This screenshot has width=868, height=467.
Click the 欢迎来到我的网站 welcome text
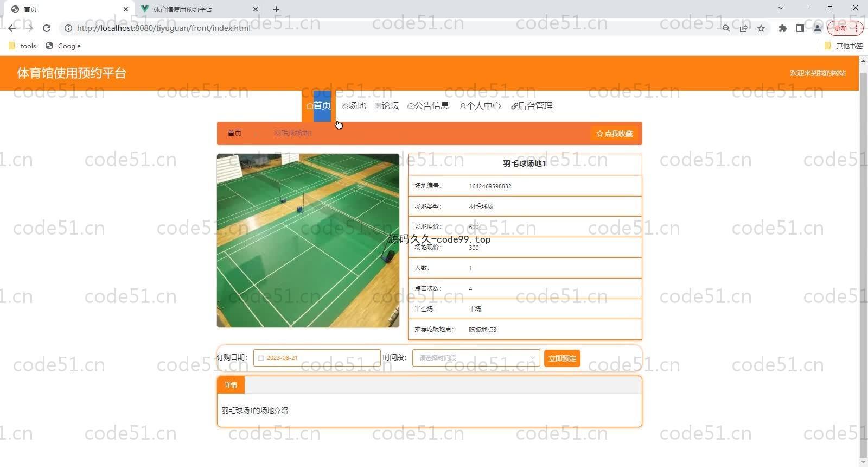818,73
